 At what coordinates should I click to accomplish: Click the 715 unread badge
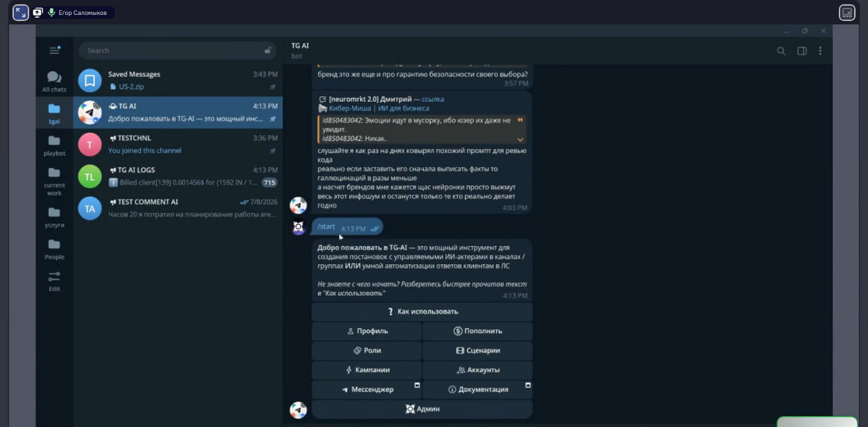(269, 182)
